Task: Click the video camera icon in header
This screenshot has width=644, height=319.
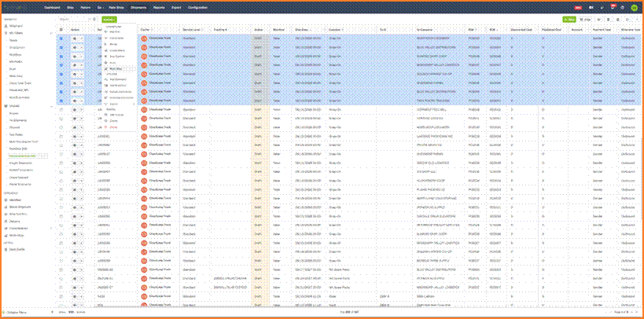Action: [591, 7]
